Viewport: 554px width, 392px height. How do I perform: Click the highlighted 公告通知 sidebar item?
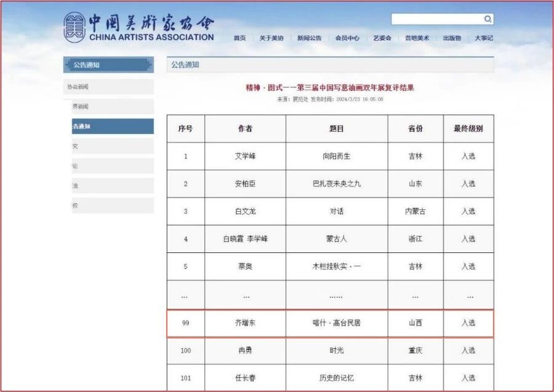(x=110, y=126)
